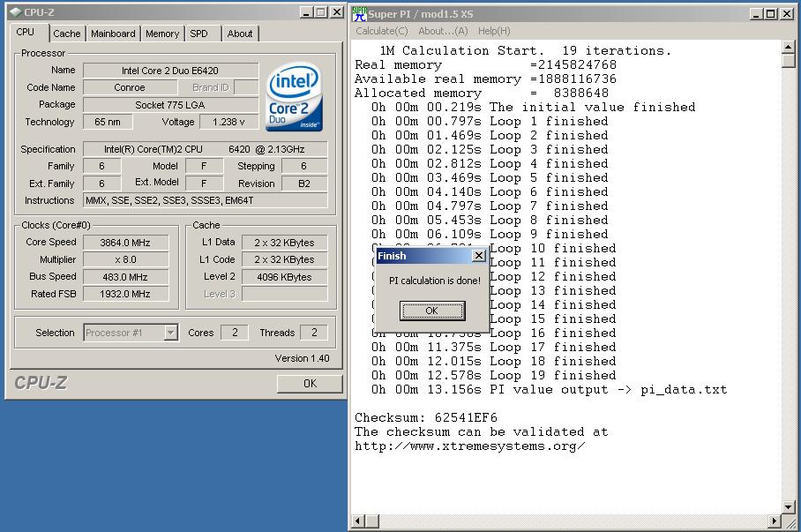The height and width of the screenshot is (532, 801).
Task: Click the Threads value '2'
Action: click(314, 333)
